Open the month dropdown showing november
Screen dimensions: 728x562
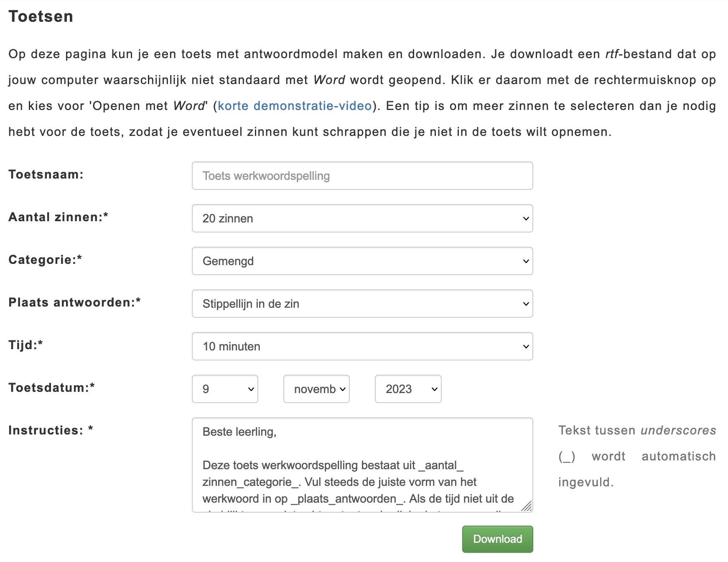pos(316,389)
